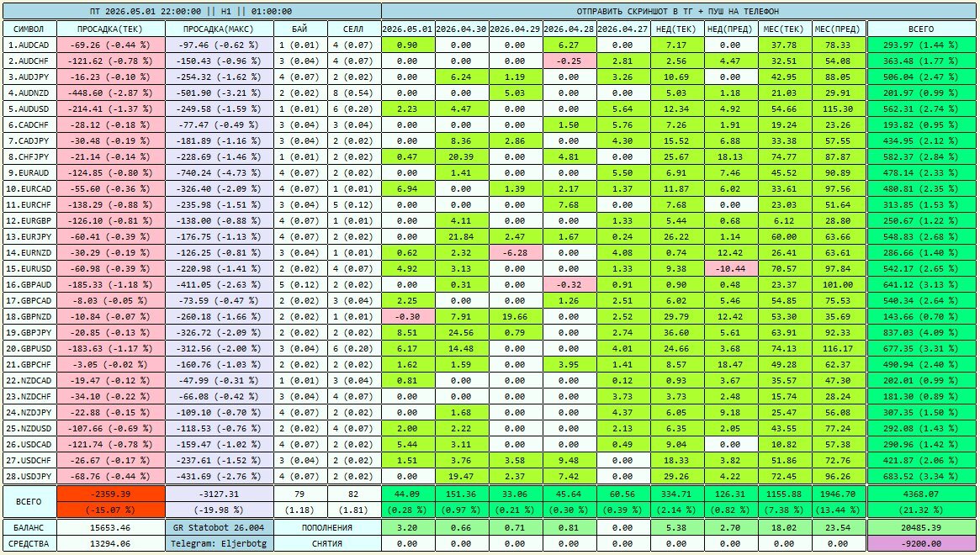
Task: Click the total max drawdown -3127.31
Action: 220,494
